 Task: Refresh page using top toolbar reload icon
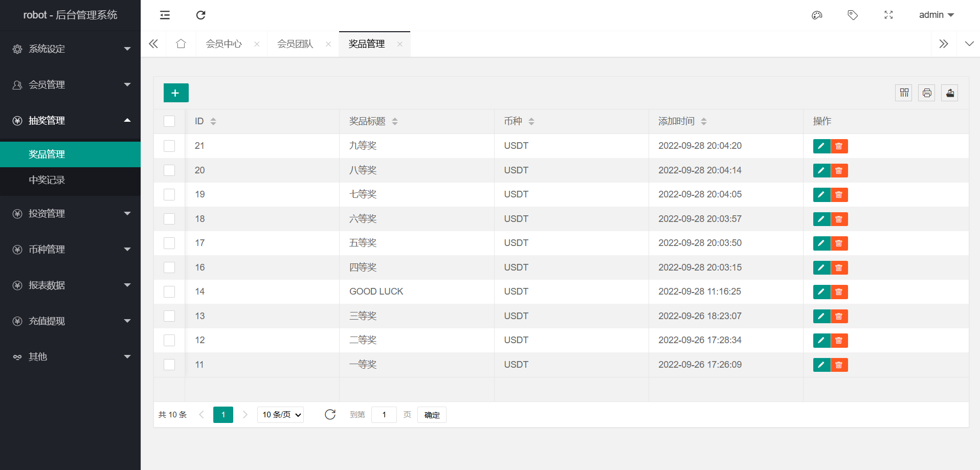pyautogui.click(x=201, y=15)
